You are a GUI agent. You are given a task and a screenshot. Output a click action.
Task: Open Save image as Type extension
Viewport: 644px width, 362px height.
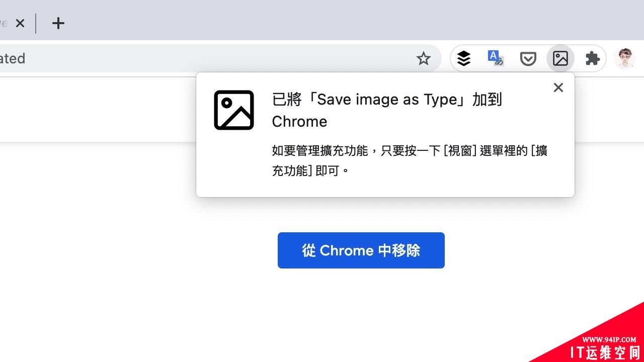(x=560, y=59)
